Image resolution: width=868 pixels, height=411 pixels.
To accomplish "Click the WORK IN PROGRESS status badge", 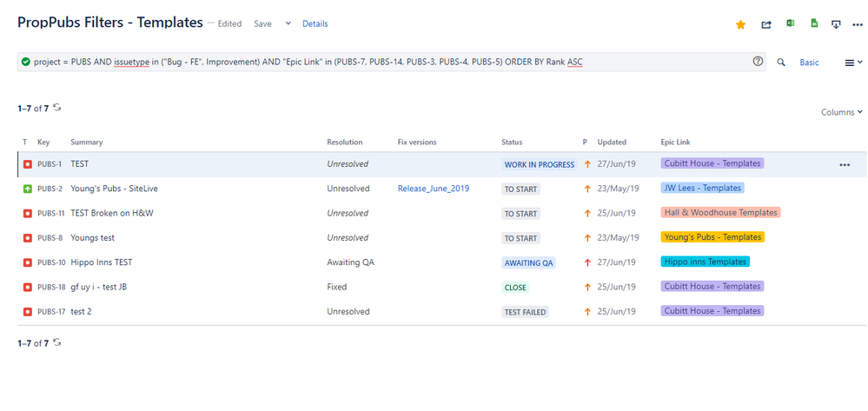I will coord(540,164).
